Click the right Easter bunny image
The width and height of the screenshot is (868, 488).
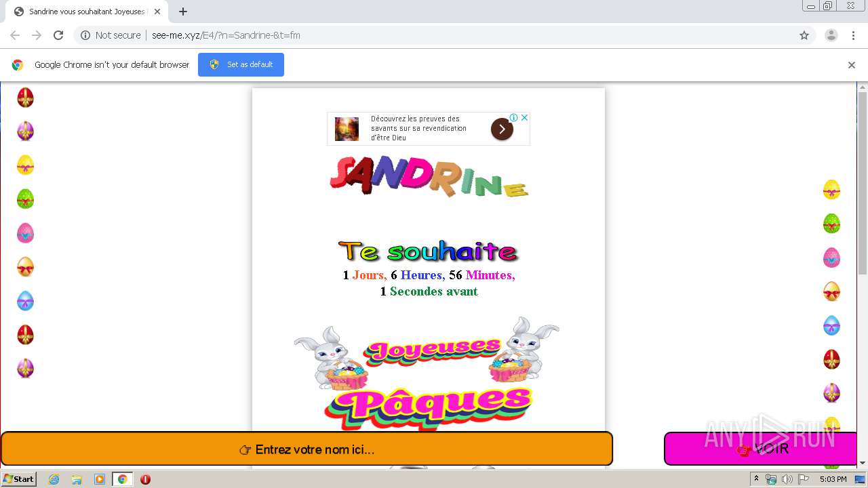tap(524, 350)
